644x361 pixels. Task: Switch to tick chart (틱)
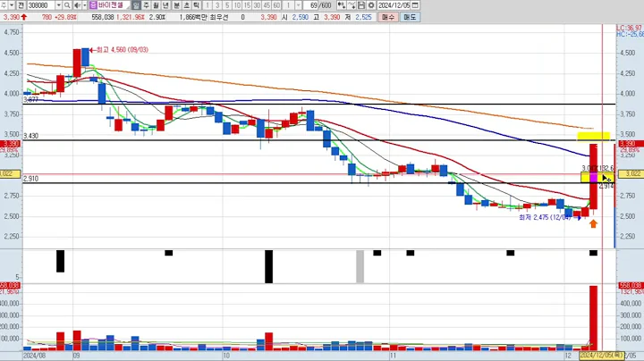[196, 5]
